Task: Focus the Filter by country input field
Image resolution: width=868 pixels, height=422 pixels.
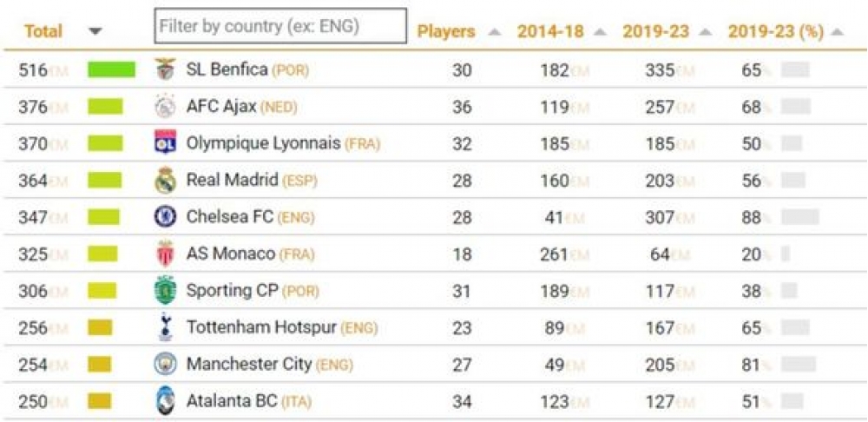Action: 280,25
